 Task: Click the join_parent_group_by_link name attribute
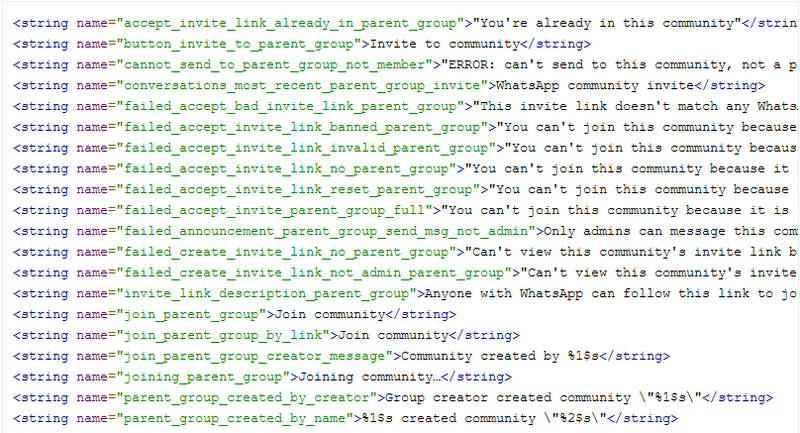click(223, 336)
